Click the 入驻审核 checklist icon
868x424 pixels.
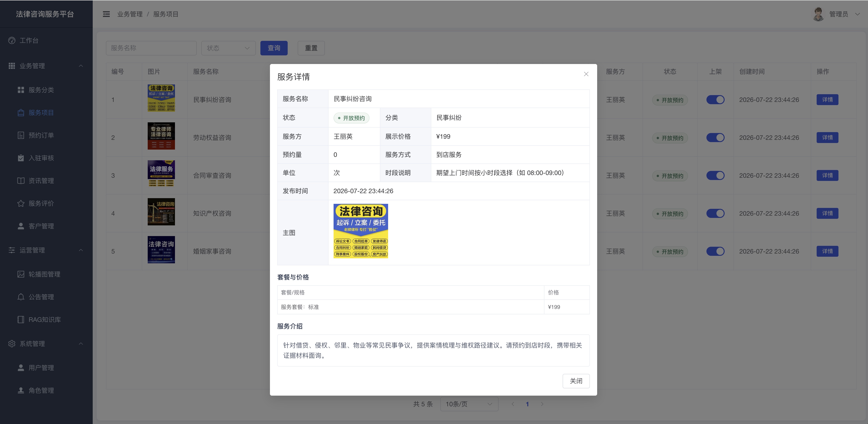[21, 158]
